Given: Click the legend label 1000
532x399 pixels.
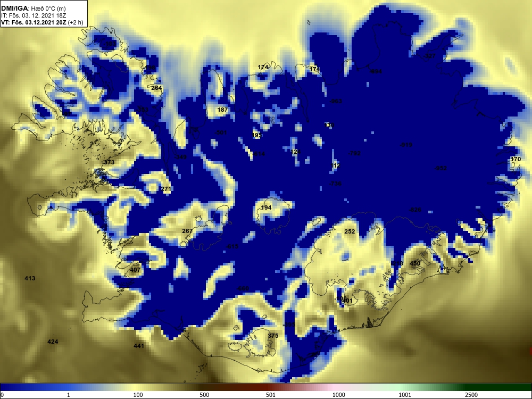Looking at the screenshot, I should (338, 395).
